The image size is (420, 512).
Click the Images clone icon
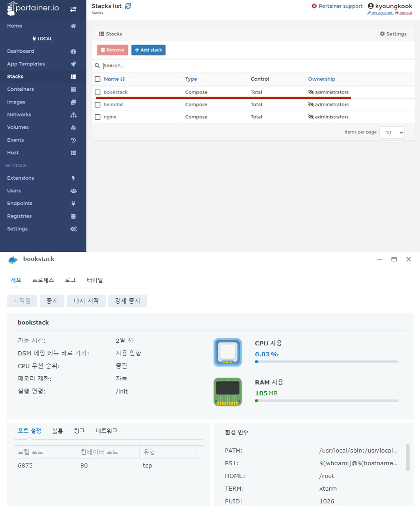(73, 102)
